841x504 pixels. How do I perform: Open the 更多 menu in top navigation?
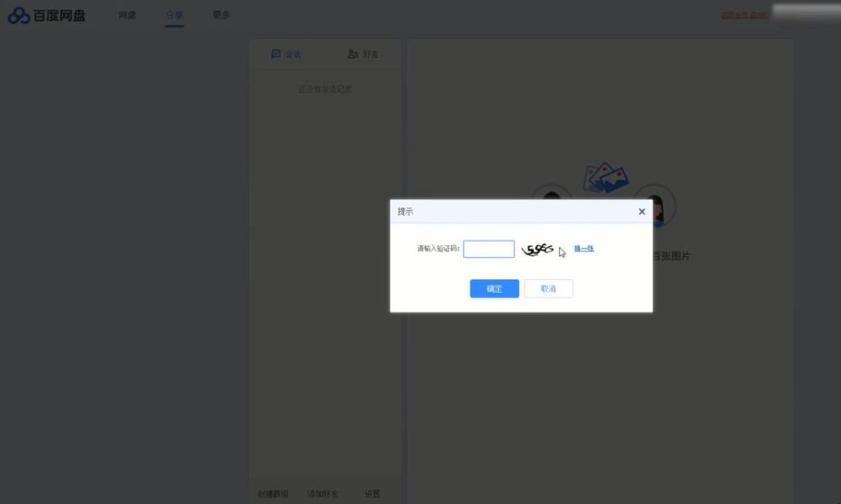(221, 15)
